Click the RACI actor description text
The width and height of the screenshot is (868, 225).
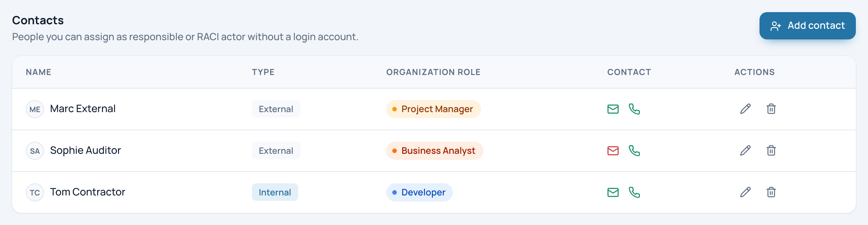click(x=185, y=37)
